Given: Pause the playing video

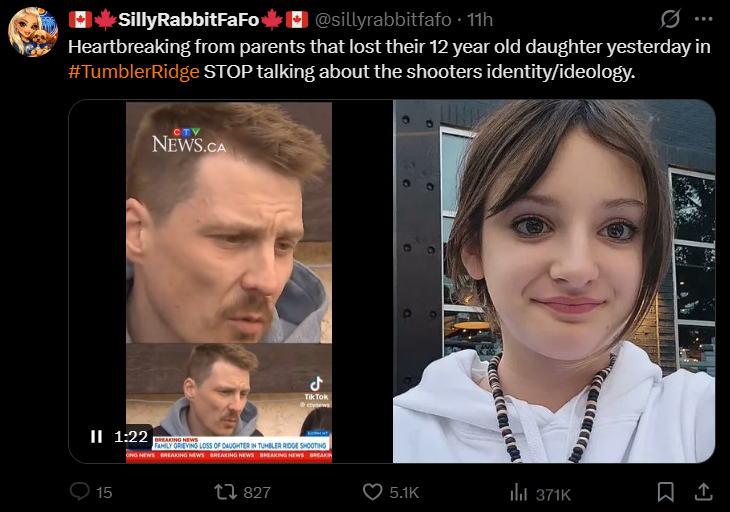Looking at the screenshot, I should [x=96, y=436].
